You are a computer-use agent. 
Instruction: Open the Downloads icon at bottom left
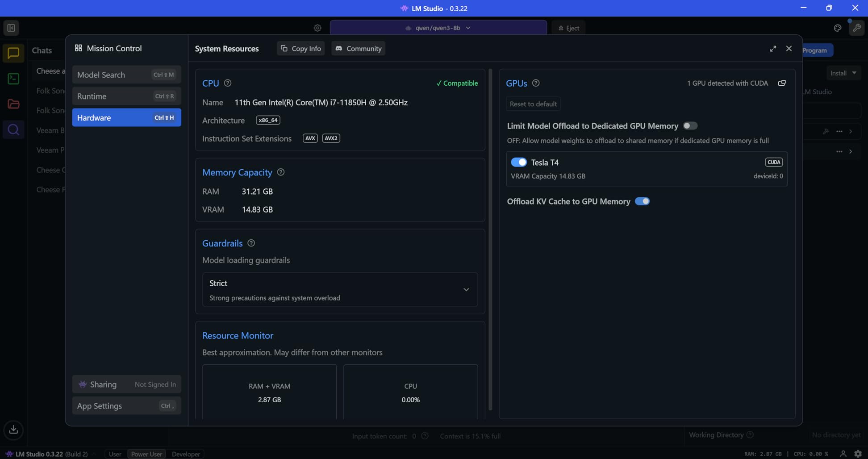tap(13, 430)
